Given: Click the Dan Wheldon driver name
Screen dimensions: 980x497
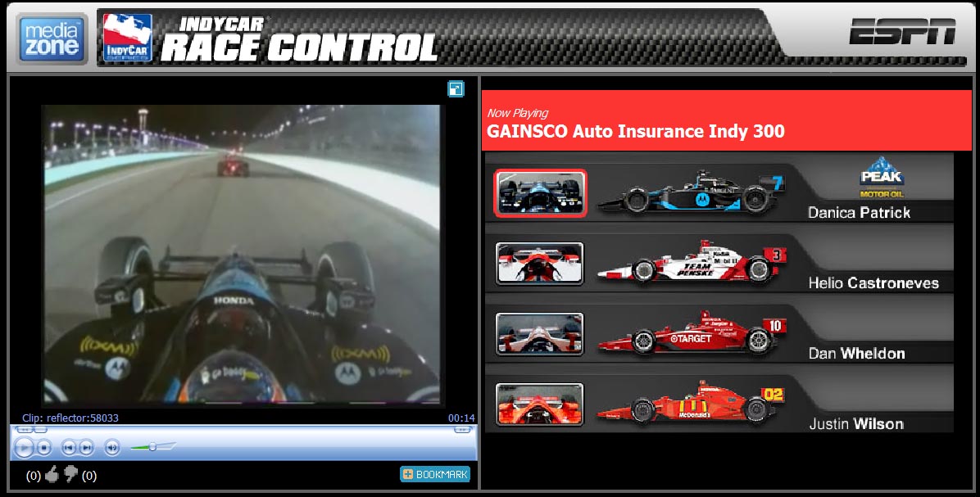Looking at the screenshot, I should click(x=856, y=354).
